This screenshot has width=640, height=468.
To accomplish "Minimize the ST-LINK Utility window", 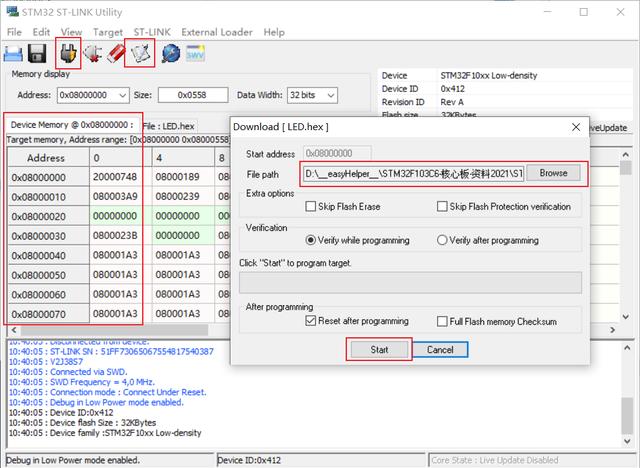I will coord(547,12).
